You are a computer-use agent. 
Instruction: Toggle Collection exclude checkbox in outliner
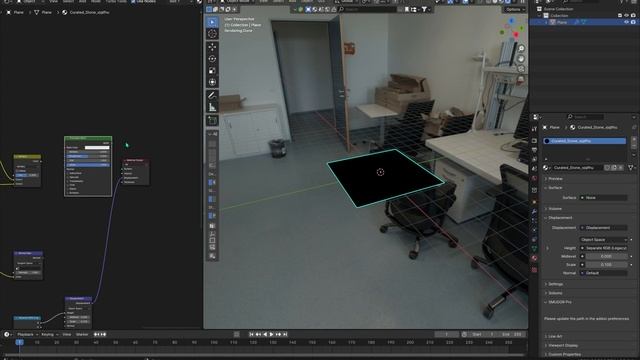(620, 16)
